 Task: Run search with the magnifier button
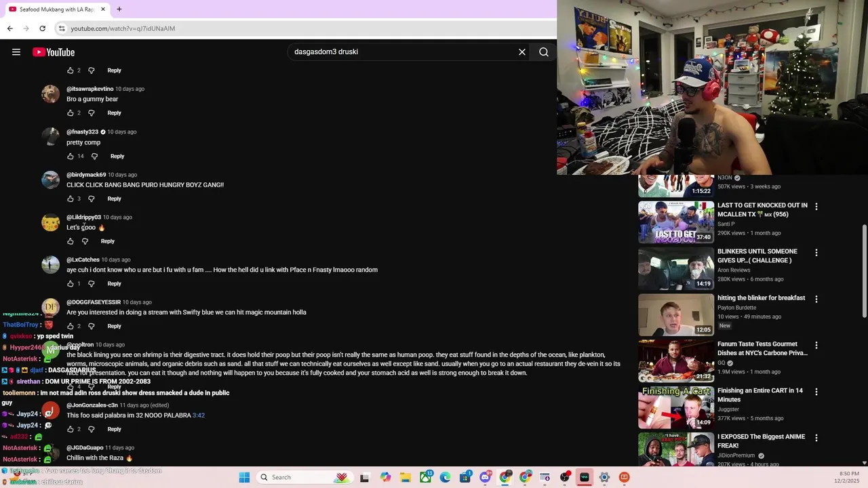point(544,52)
